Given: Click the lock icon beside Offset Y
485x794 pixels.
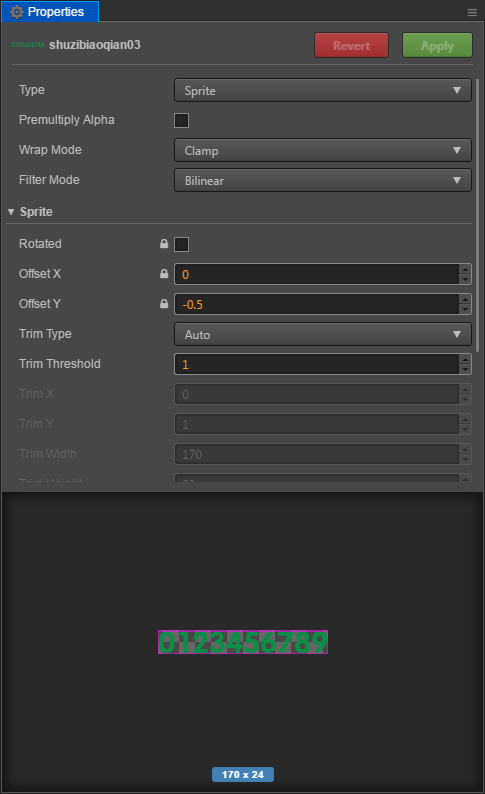Looking at the screenshot, I should pos(164,303).
